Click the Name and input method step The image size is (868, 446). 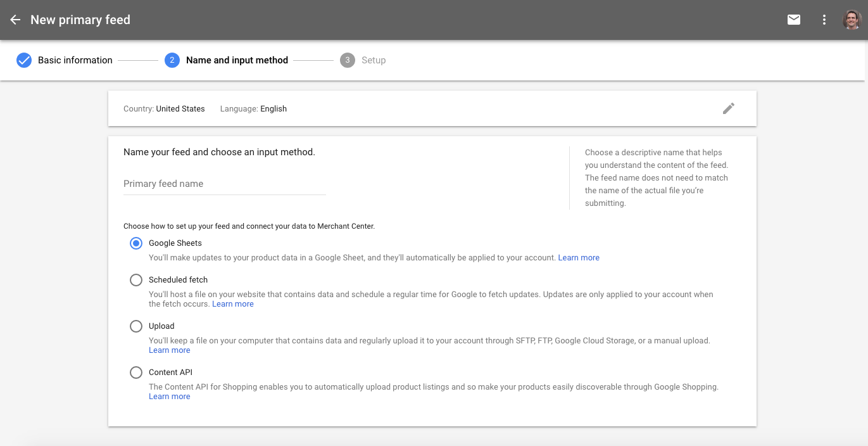237,60
